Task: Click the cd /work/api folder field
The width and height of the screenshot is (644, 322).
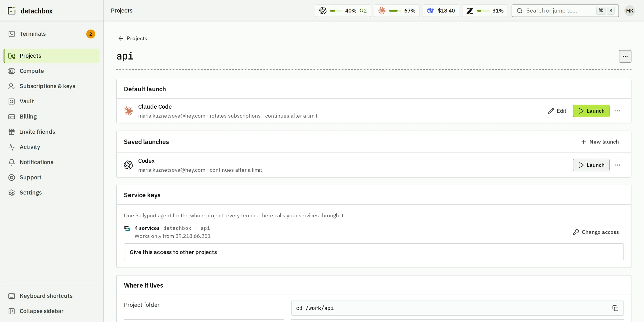Action: pos(457,308)
